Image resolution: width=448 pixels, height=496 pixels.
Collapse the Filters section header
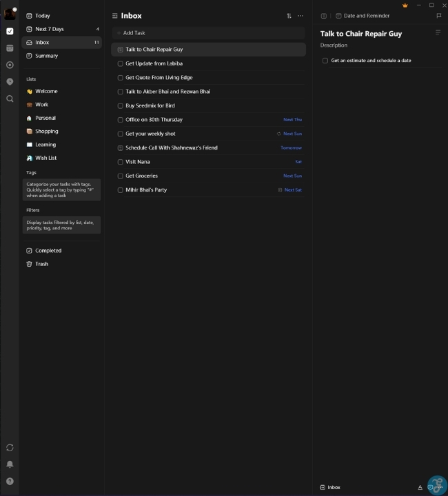coord(33,210)
